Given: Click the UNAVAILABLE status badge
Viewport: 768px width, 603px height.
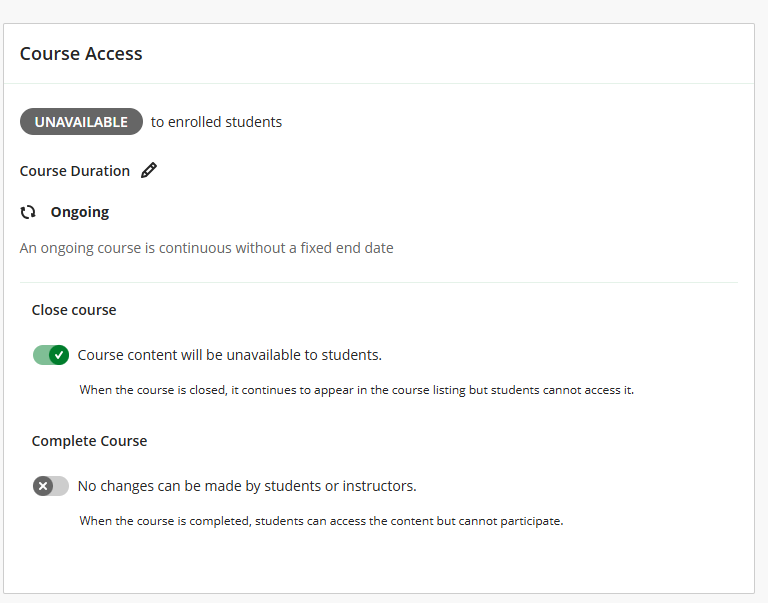Looking at the screenshot, I should pos(81,122).
